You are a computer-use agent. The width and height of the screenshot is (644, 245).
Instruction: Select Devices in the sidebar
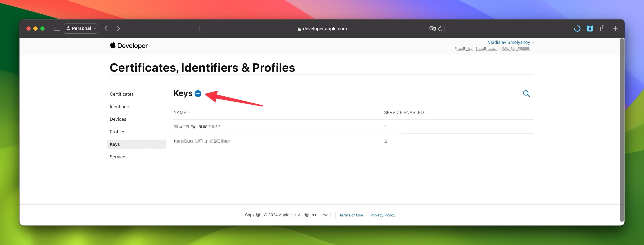118,119
